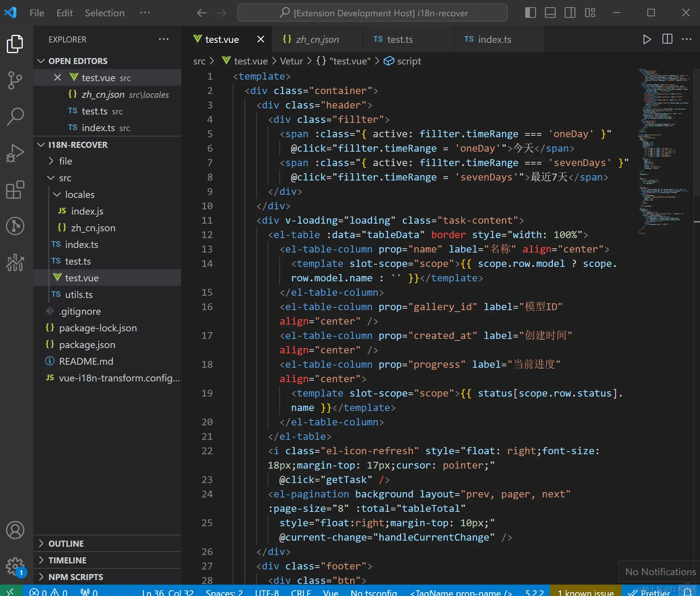Click the '1 known issue' status item

(x=585, y=592)
